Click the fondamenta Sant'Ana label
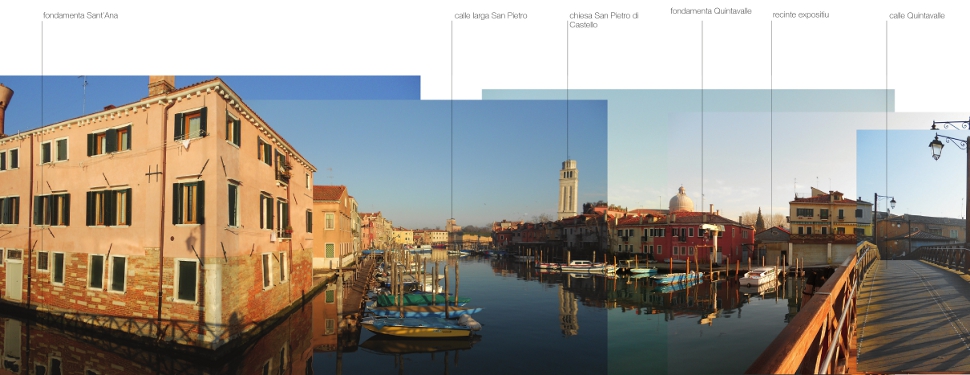Image resolution: width=970 pixels, height=375 pixels. point(80,15)
